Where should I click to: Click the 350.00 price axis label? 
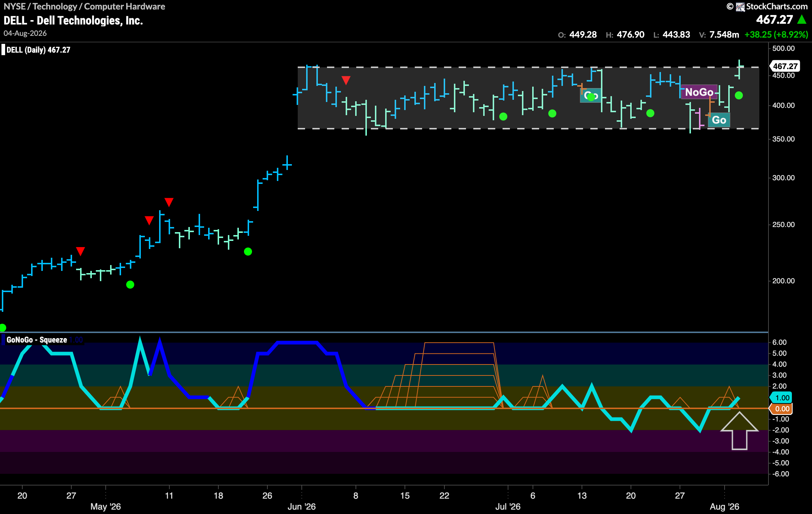[783, 139]
